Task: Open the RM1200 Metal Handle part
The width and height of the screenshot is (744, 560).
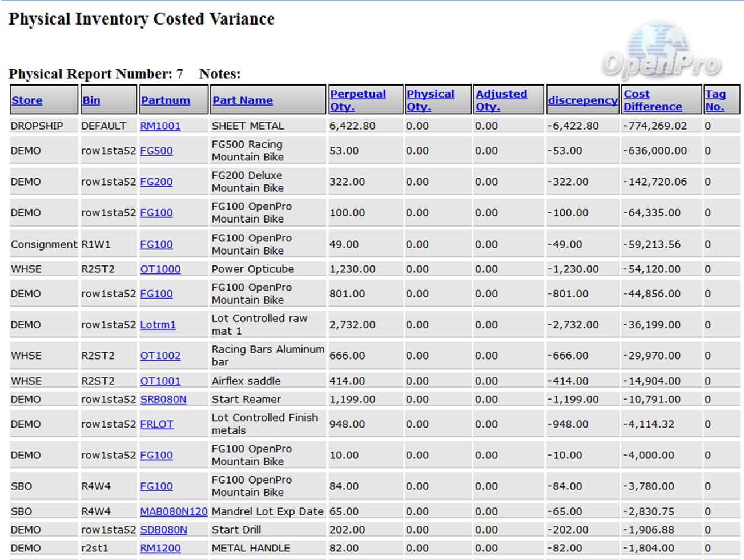Action: (160, 549)
